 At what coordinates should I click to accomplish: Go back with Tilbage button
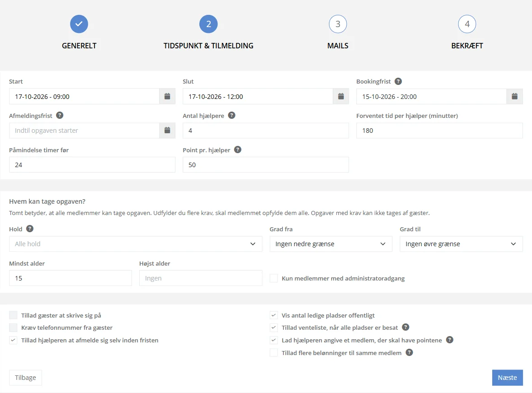coord(25,377)
